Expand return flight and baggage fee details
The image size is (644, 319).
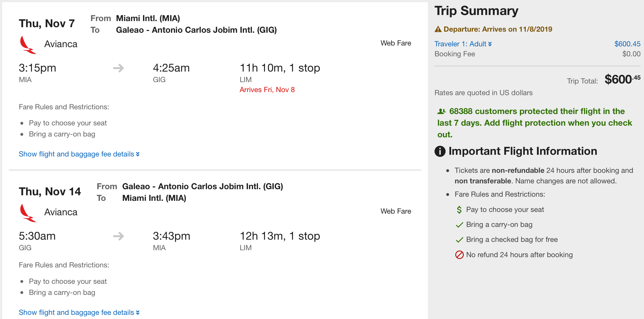tap(79, 312)
